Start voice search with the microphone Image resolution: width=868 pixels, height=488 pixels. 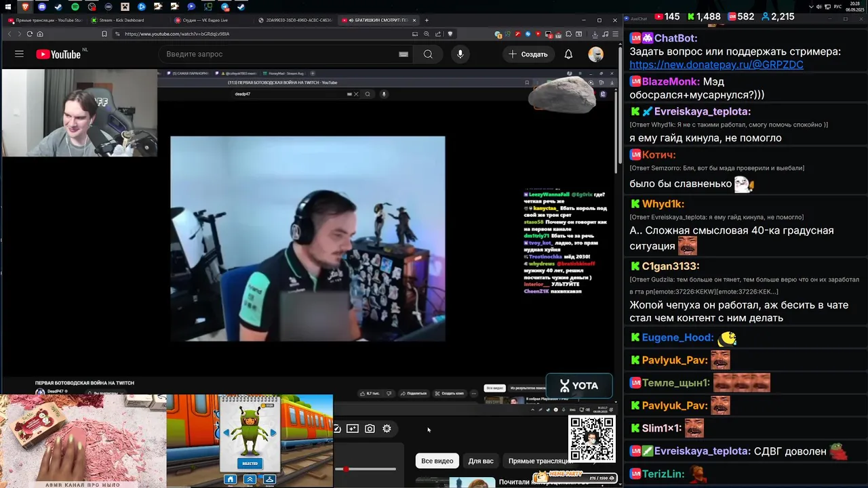pyautogui.click(x=460, y=54)
